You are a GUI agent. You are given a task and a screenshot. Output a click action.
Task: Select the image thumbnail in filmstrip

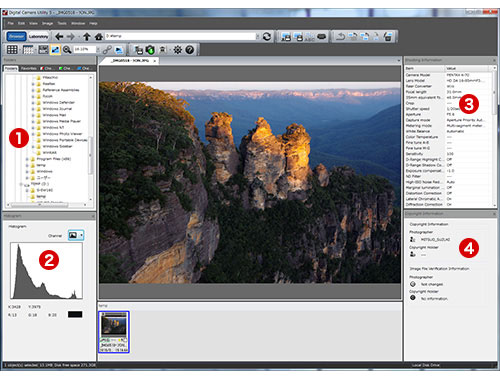[x=114, y=332]
